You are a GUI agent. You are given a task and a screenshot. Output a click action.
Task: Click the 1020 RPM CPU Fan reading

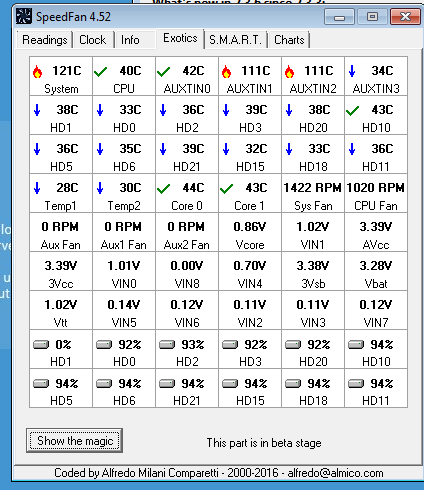click(376, 193)
